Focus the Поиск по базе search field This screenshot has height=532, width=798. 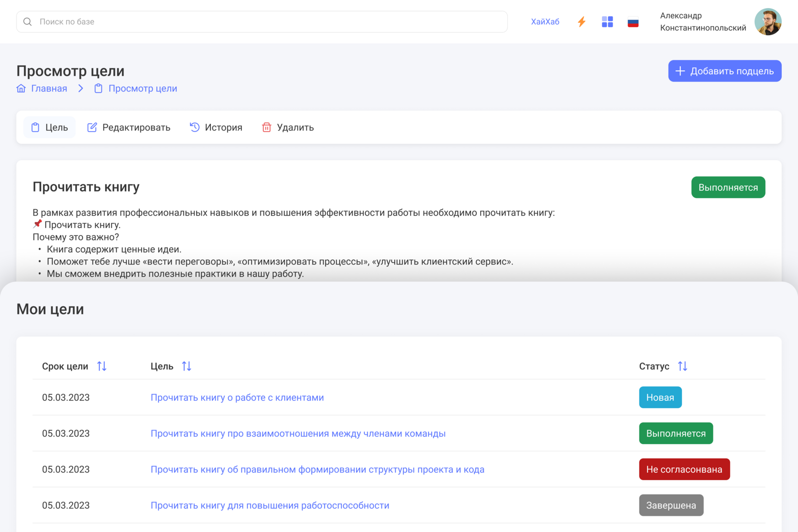pos(266,22)
